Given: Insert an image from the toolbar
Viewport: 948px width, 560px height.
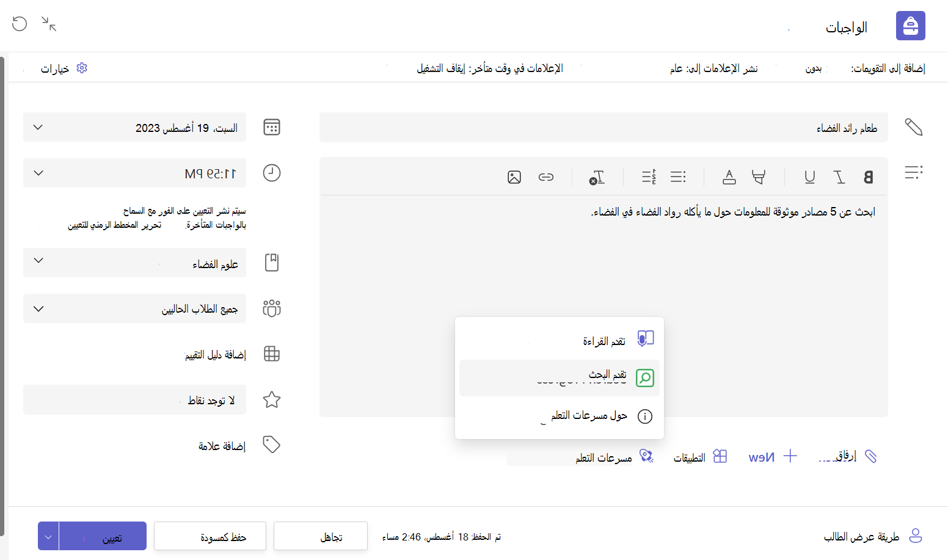Looking at the screenshot, I should pos(514,177).
